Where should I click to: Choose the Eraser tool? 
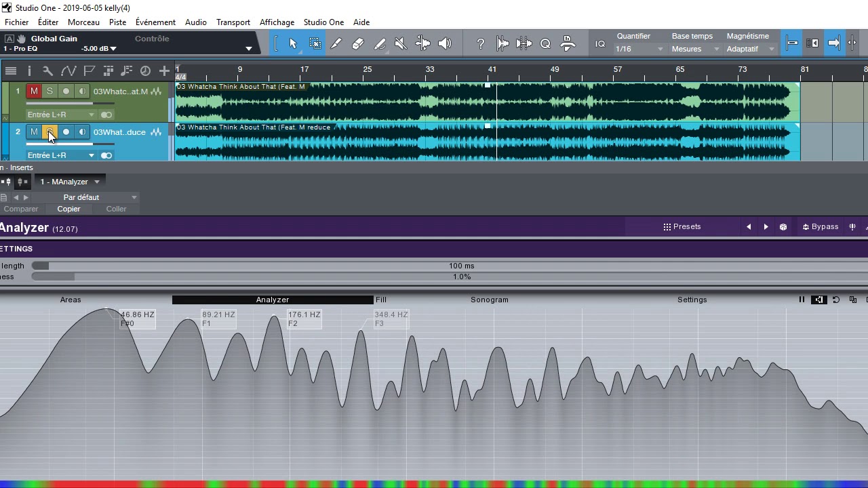[358, 43]
